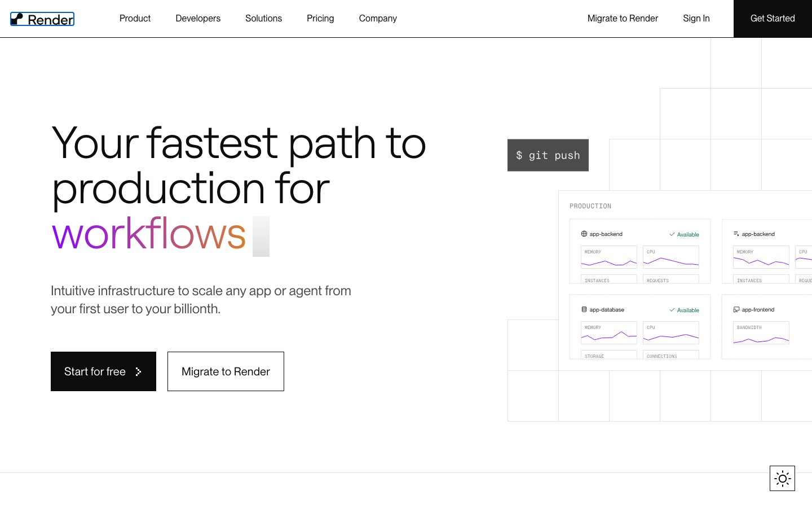Viewport: 812px width, 508px height.
Task: Click the checkmark next to app-backend Available
Action: 672,234
